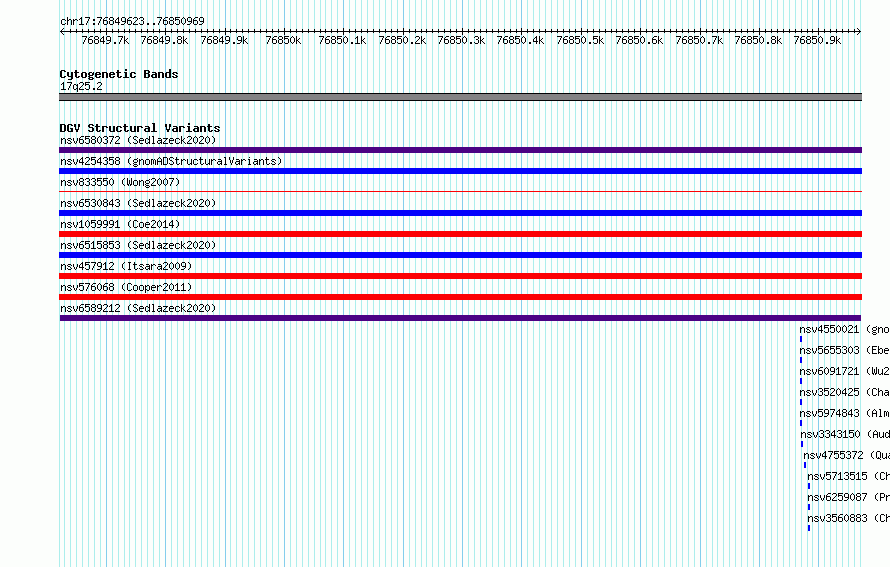
Task: Open the nsv833550 (Wong2007) label
Action: click(x=120, y=182)
